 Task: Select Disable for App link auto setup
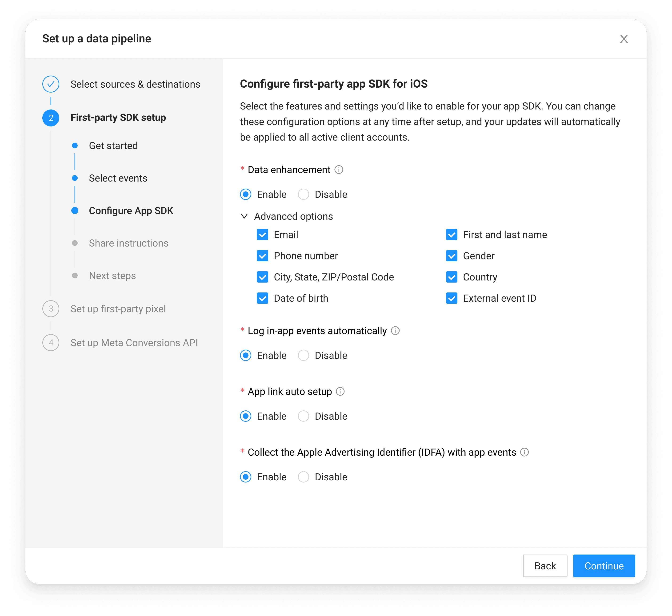pos(303,416)
